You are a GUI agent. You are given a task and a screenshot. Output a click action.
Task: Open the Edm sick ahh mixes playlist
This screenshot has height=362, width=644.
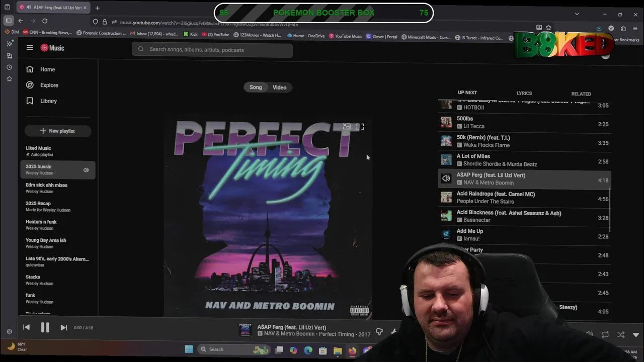click(x=57, y=188)
